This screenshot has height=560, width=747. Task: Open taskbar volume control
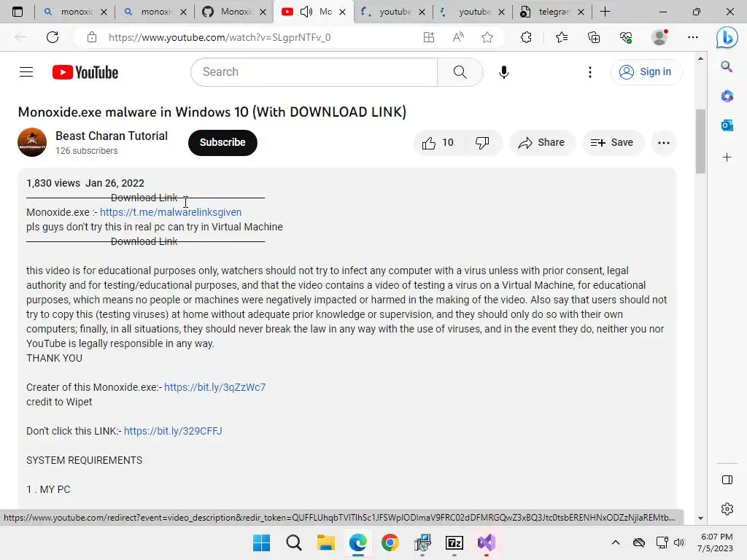pos(679,542)
